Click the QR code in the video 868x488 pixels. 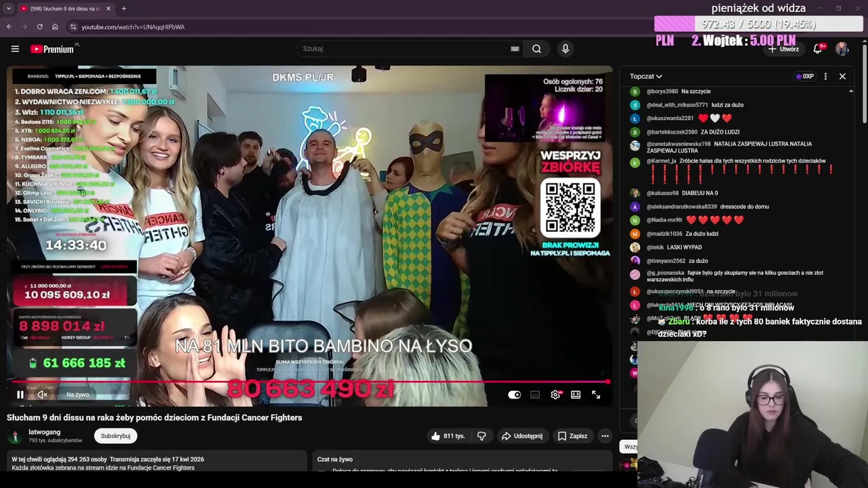tap(570, 207)
